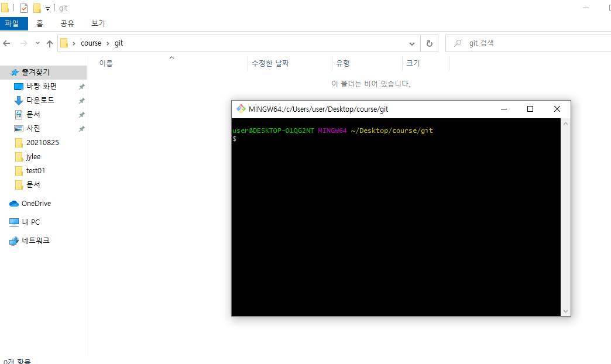Click the 이 폴더는 비어 있습니다 message
This screenshot has width=611, height=364.
tap(370, 84)
